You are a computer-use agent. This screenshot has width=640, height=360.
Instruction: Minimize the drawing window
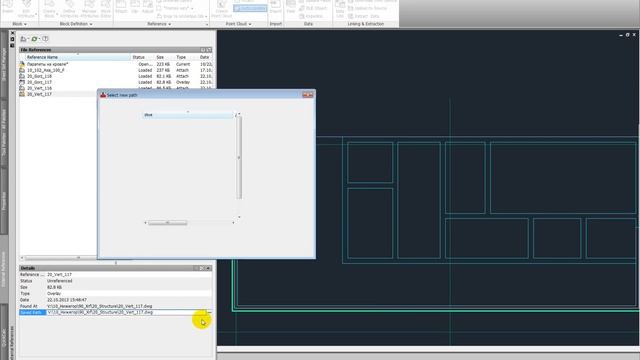point(621,35)
